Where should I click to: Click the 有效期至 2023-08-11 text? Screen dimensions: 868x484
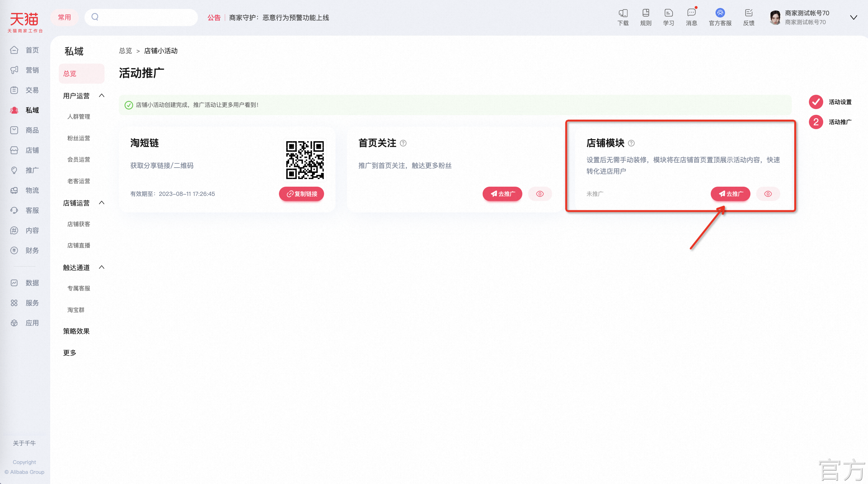[x=173, y=194]
